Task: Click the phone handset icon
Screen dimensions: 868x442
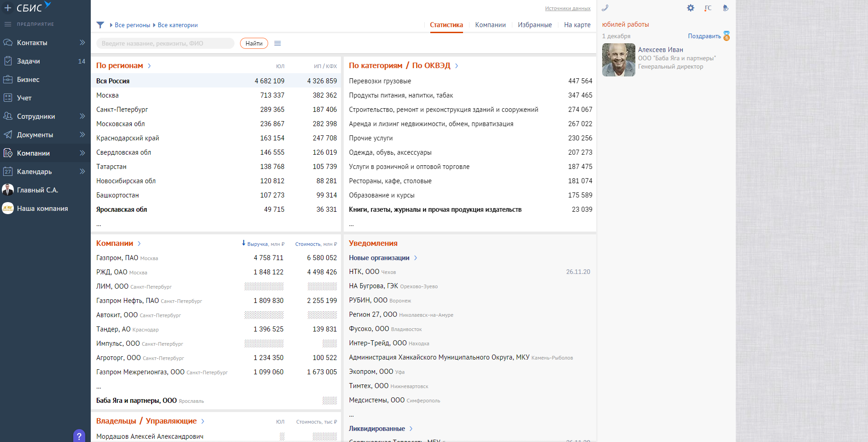Action: [605, 8]
